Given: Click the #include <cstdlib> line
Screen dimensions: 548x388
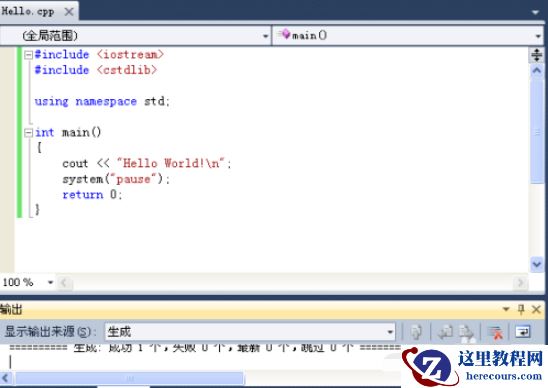Looking at the screenshot, I should pyautogui.click(x=96, y=70).
